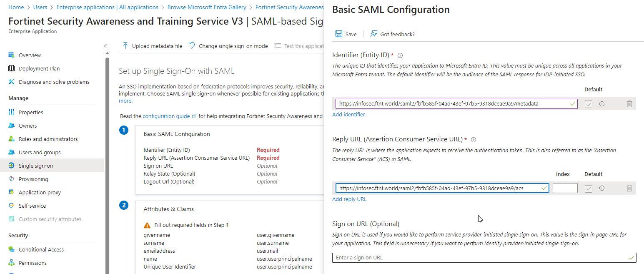The width and height of the screenshot is (644, 274).
Task: Click Add identifier link
Action: pos(348,115)
